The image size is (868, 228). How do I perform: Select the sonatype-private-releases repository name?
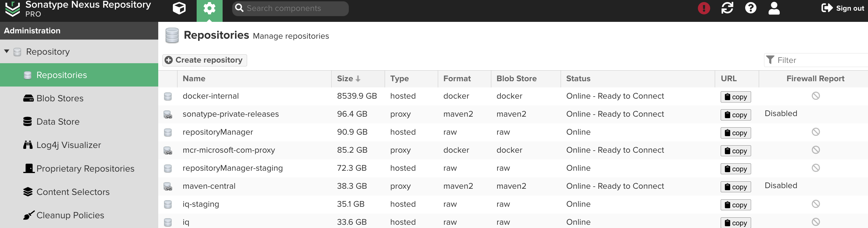(231, 114)
